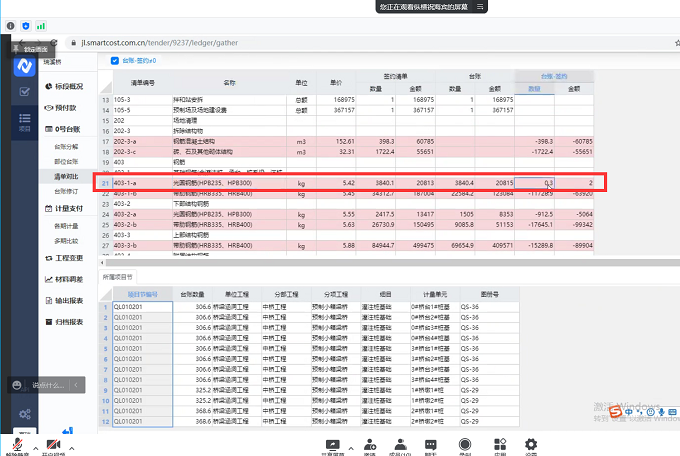Toggle the 台账-签约≠0 checkbox
680x456 pixels.
114,60
